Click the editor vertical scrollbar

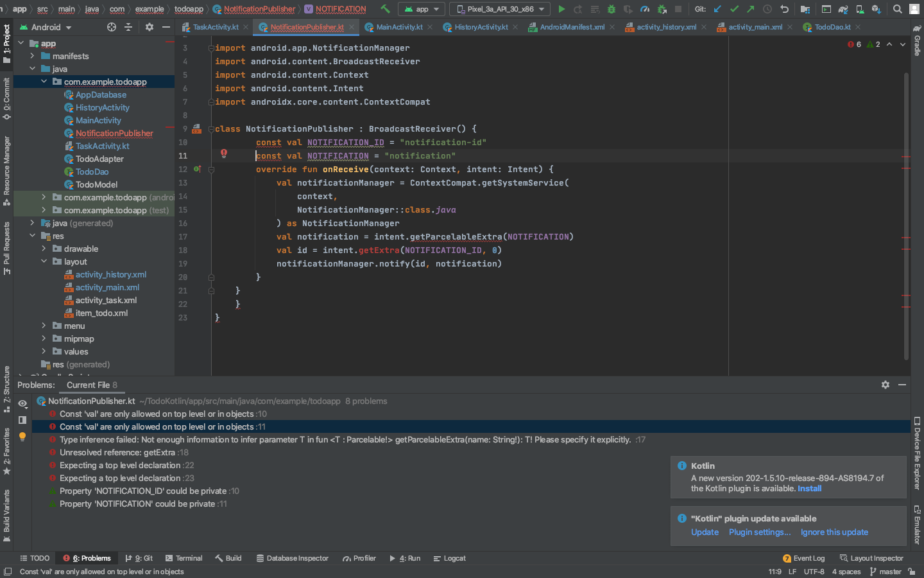(906, 212)
